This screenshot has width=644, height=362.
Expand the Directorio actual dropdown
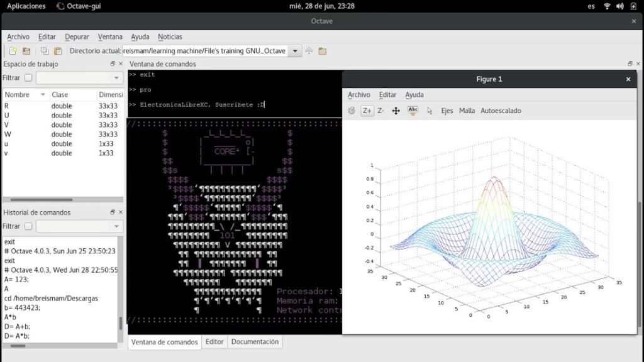[294, 51]
